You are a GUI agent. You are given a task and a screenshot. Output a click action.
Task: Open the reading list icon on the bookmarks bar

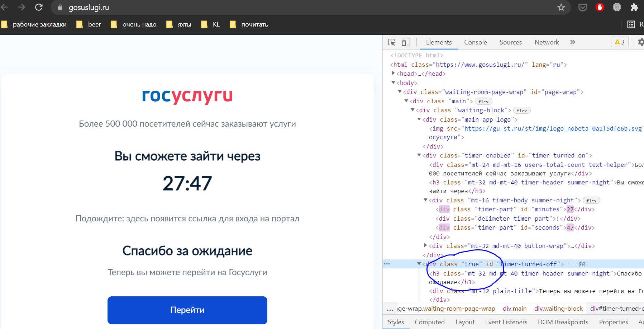pyautogui.click(x=631, y=24)
